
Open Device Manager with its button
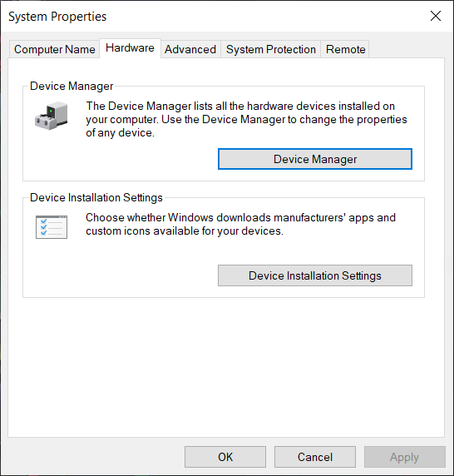[x=315, y=159]
